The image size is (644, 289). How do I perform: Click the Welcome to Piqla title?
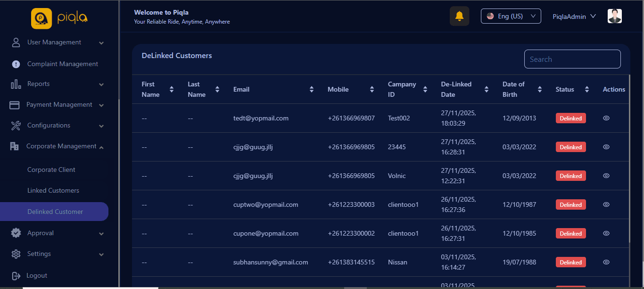point(161,12)
